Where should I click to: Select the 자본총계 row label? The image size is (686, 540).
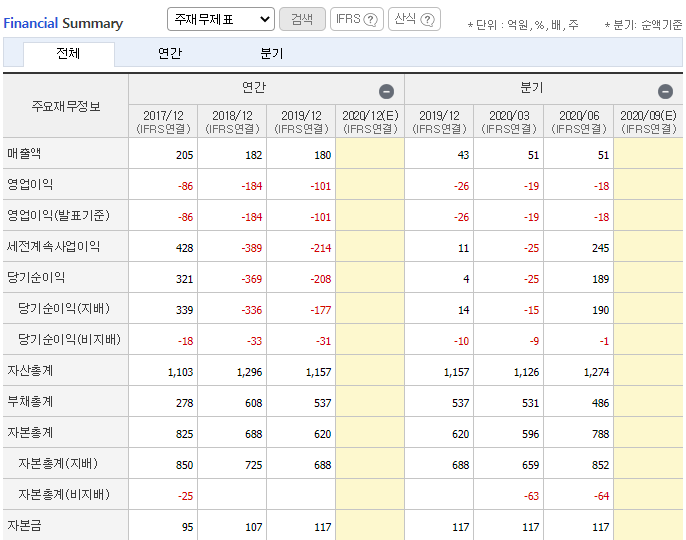[30, 433]
